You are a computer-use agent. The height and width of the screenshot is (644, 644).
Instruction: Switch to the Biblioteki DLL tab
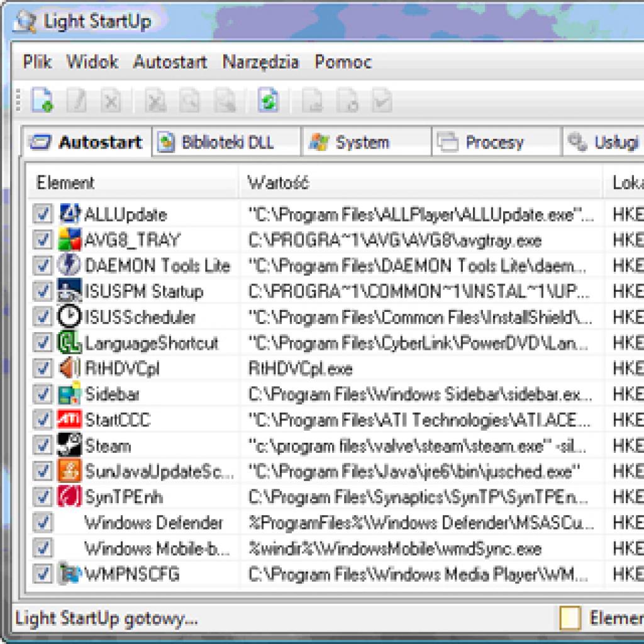click(x=226, y=142)
